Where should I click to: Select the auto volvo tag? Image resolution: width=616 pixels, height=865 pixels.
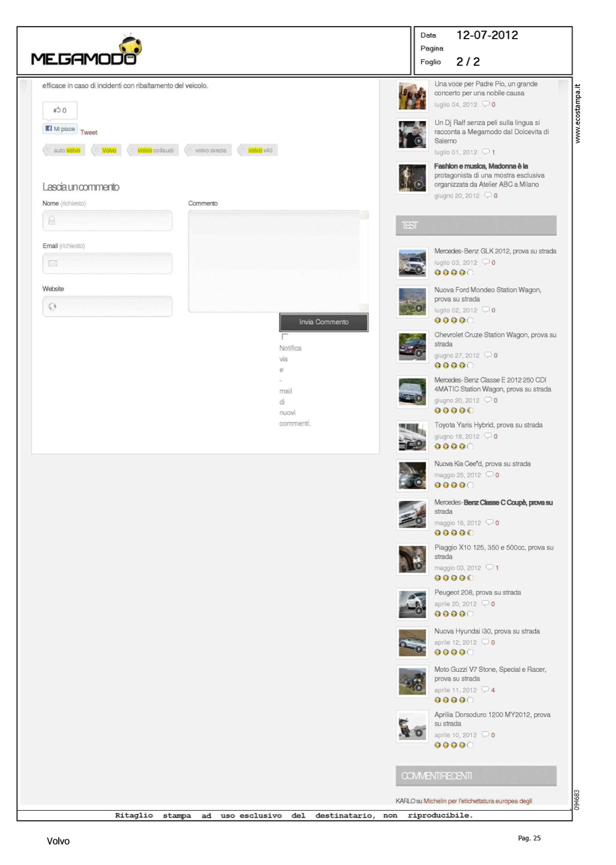click(x=65, y=151)
